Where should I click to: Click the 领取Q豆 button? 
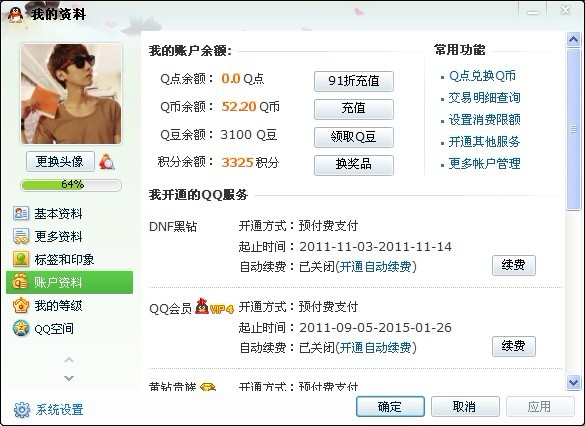354,137
